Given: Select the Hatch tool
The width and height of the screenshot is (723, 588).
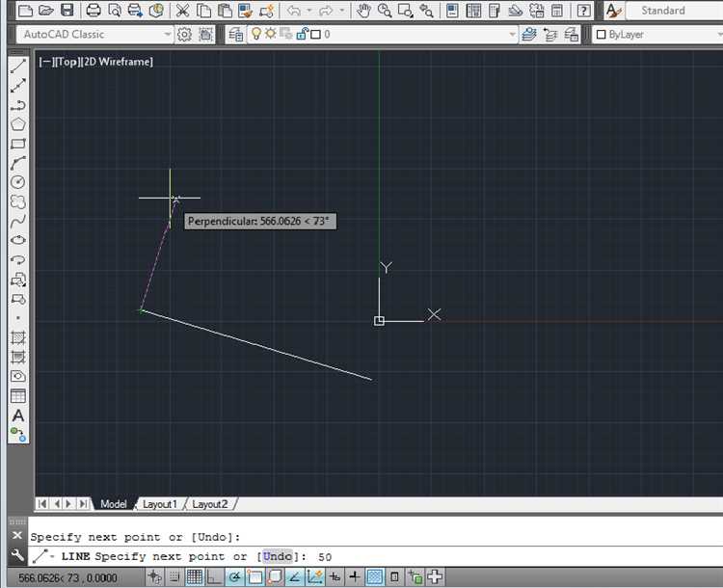Looking at the screenshot, I should pyautogui.click(x=18, y=337).
